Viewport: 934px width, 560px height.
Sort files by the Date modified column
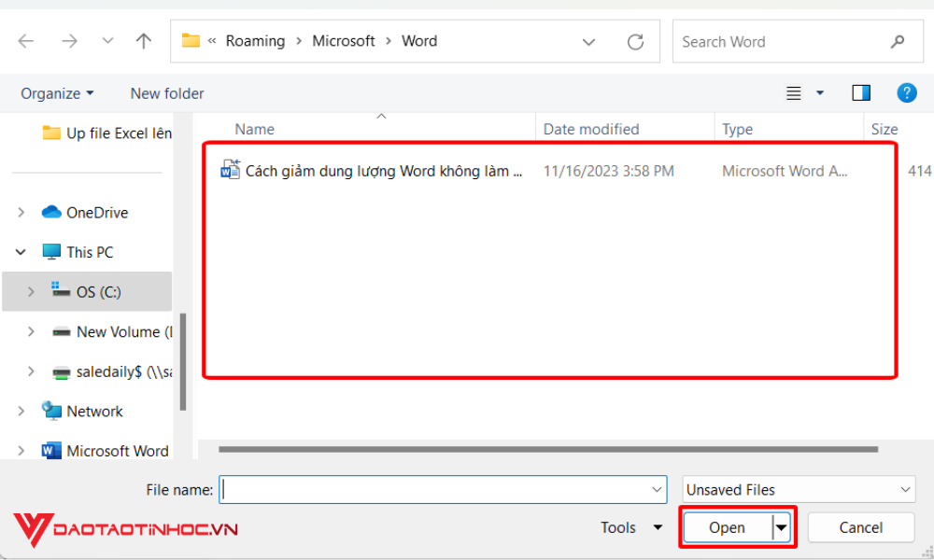pyautogui.click(x=593, y=129)
